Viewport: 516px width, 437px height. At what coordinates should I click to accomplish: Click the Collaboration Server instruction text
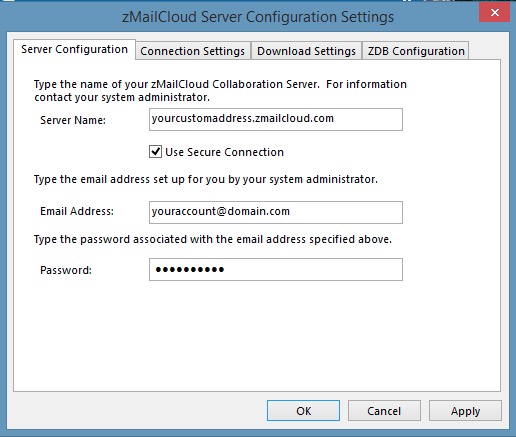point(220,91)
